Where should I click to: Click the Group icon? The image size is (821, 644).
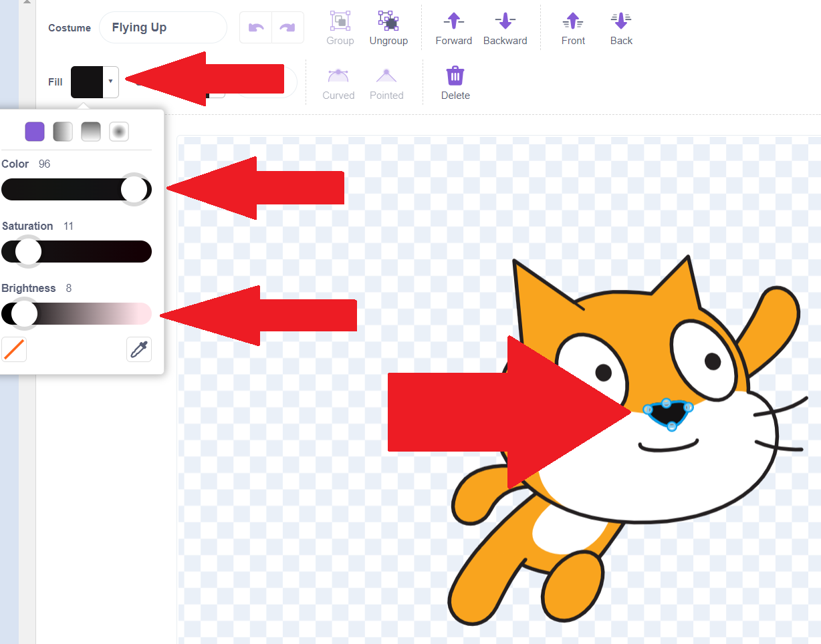click(340, 21)
